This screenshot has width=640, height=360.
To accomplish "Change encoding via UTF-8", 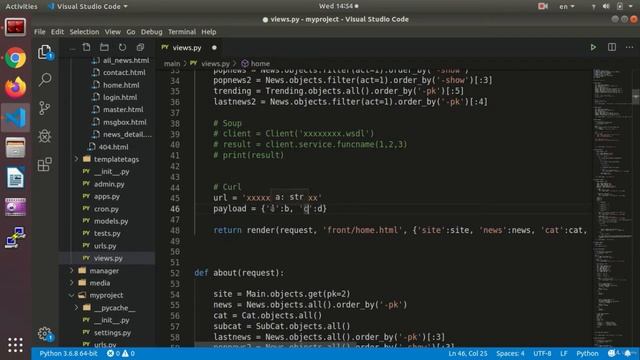I will tap(542, 353).
